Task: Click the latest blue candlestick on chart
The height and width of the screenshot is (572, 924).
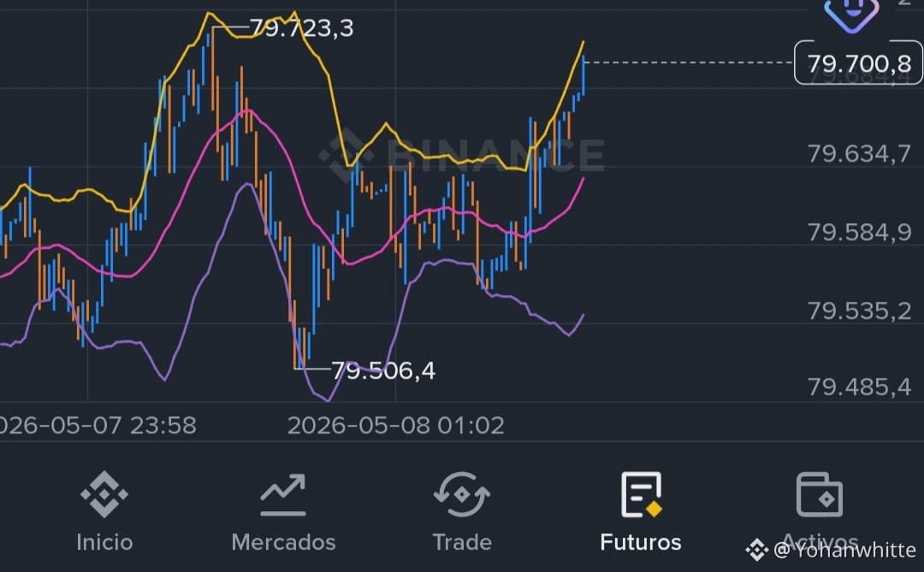Action: (x=583, y=75)
